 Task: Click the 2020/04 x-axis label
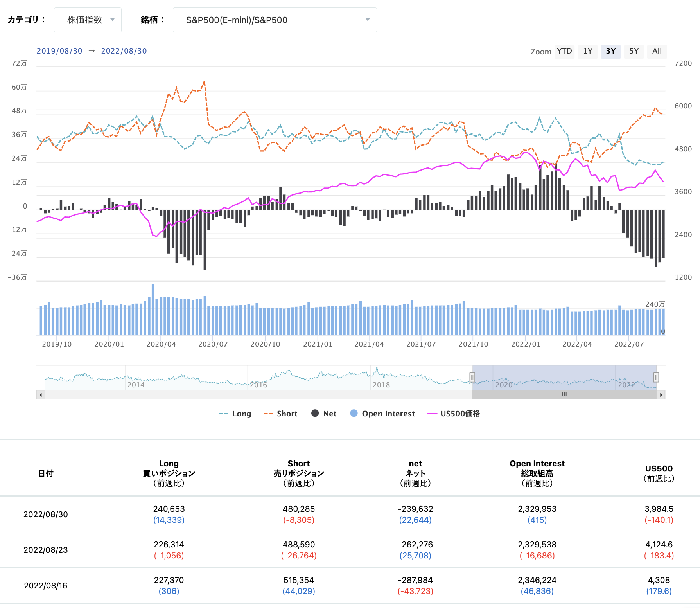(x=161, y=344)
